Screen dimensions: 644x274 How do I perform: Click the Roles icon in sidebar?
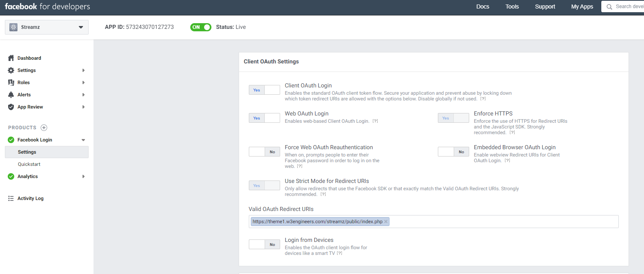point(11,83)
